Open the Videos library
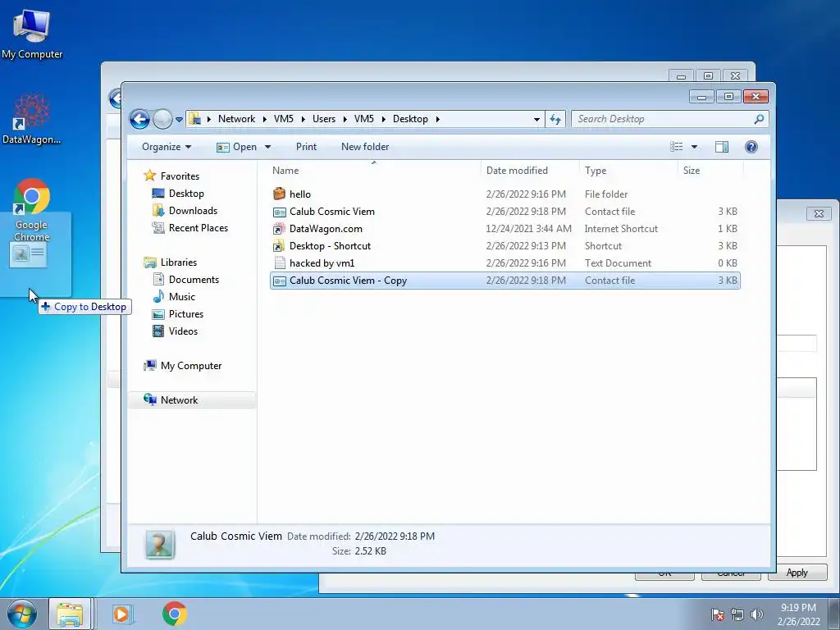This screenshot has width=840, height=630. click(x=183, y=331)
